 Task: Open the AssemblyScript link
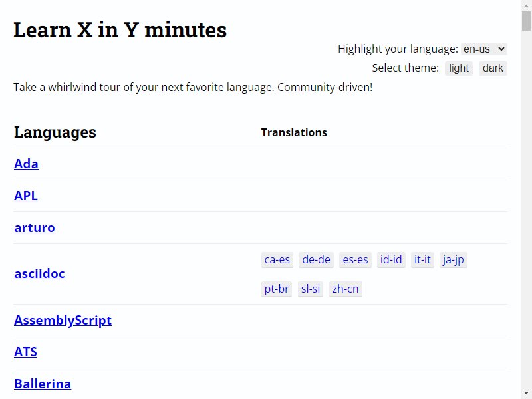tap(63, 320)
